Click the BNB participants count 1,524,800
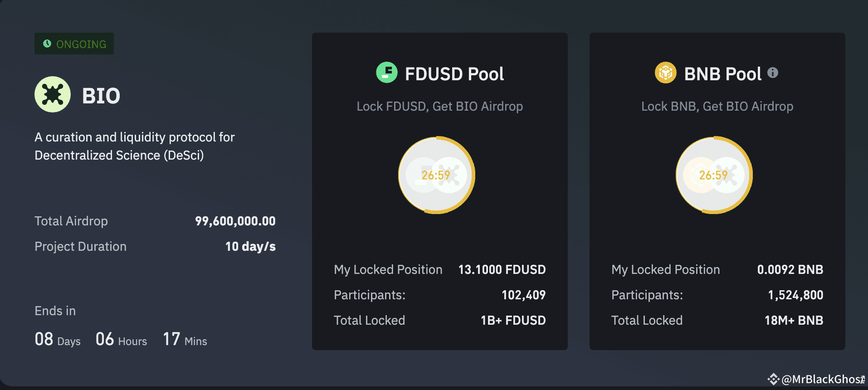This screenshot has width=868, height=390. [795, 295]
